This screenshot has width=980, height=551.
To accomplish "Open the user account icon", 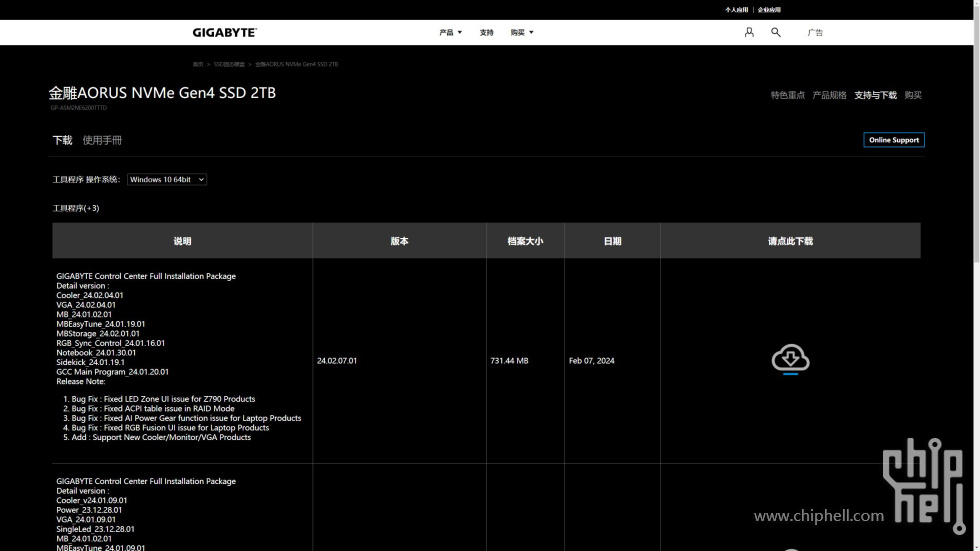I will tap(749, 32).
